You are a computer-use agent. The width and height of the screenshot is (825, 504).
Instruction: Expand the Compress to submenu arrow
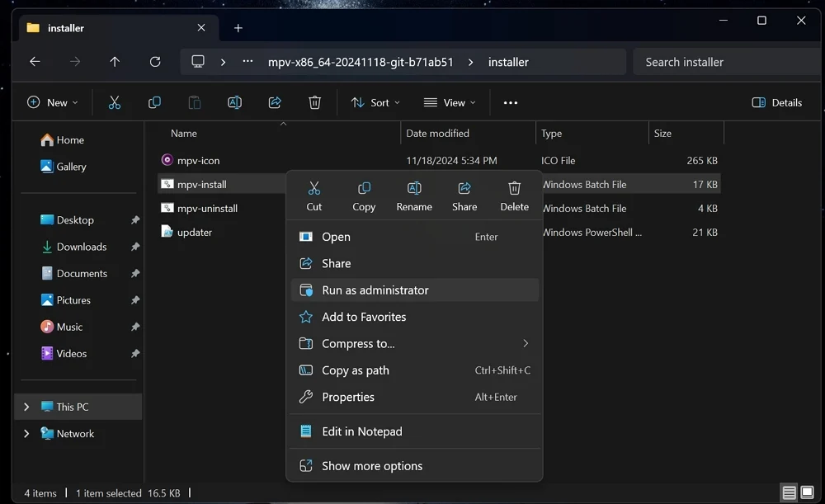pyautogui.click(x=525, y=343)
